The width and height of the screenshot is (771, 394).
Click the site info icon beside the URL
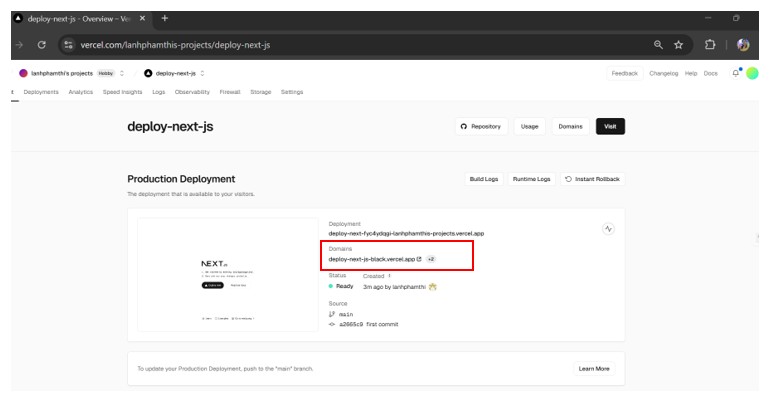68,45
